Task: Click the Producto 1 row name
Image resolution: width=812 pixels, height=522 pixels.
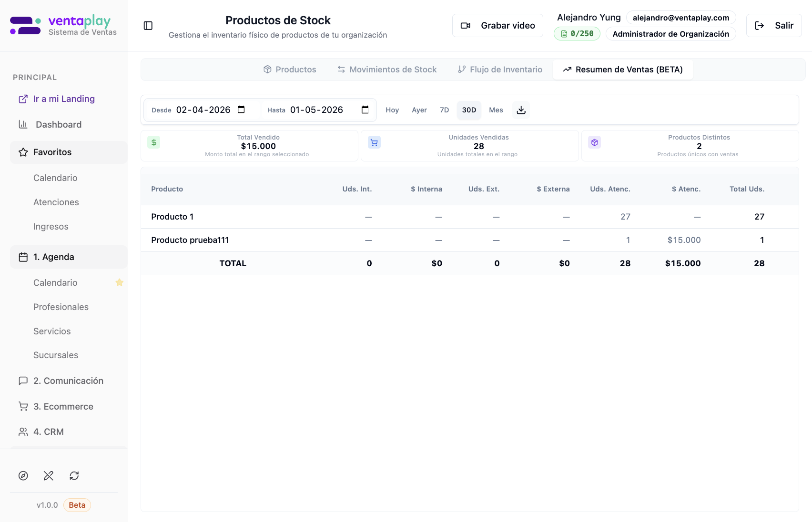Action: click(x=173, y=217)
